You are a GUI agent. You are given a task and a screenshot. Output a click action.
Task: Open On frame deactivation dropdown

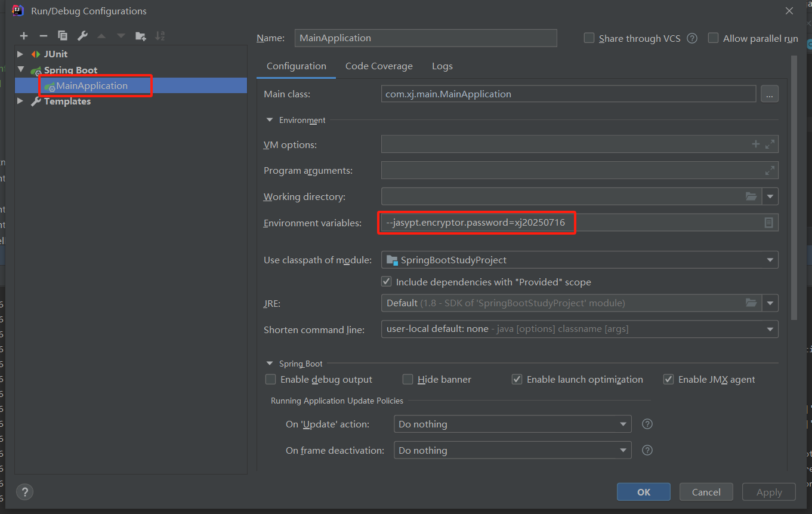623,450
